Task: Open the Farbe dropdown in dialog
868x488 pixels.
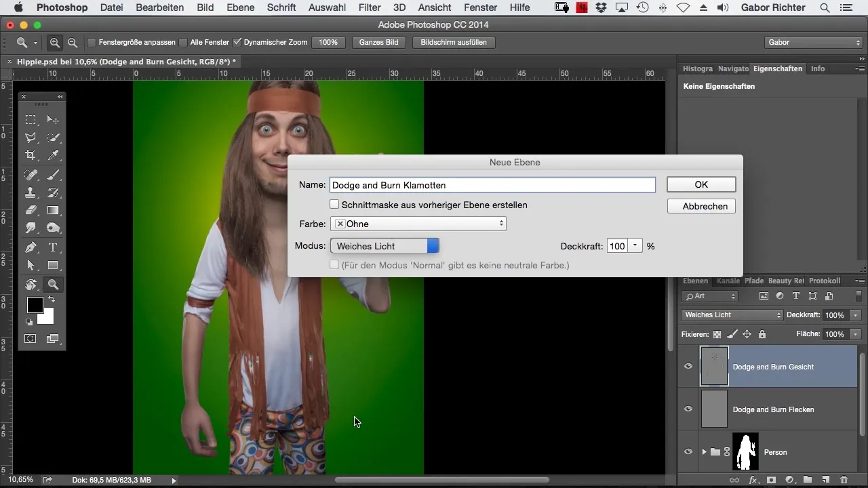Action: pos(418,224)
